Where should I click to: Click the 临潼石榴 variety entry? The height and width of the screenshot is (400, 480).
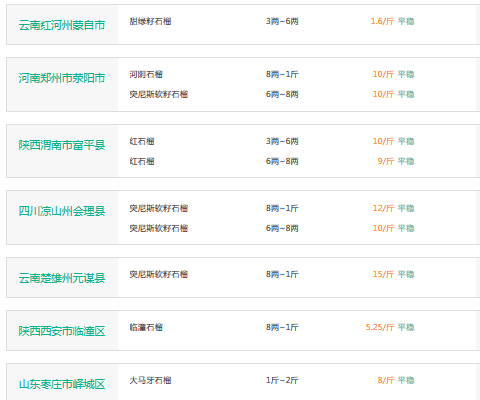point(146,327)
